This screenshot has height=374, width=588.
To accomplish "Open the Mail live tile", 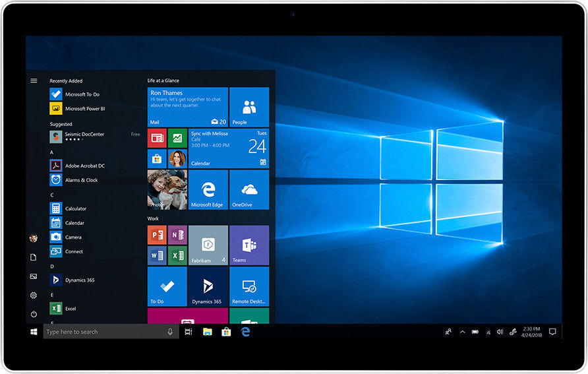I will (187, 107).
